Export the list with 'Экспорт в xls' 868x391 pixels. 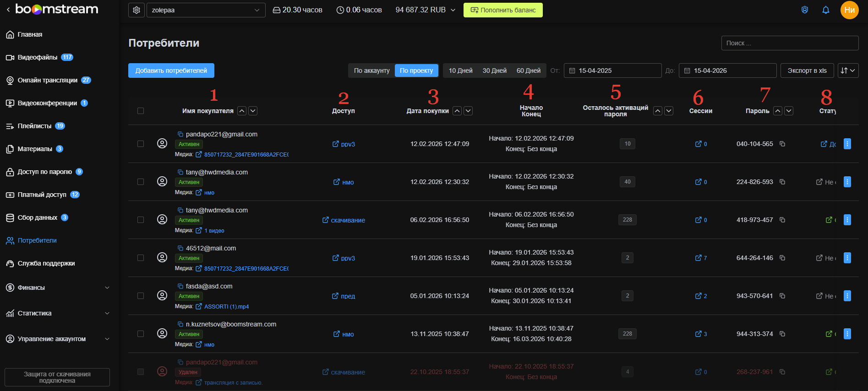807,71
